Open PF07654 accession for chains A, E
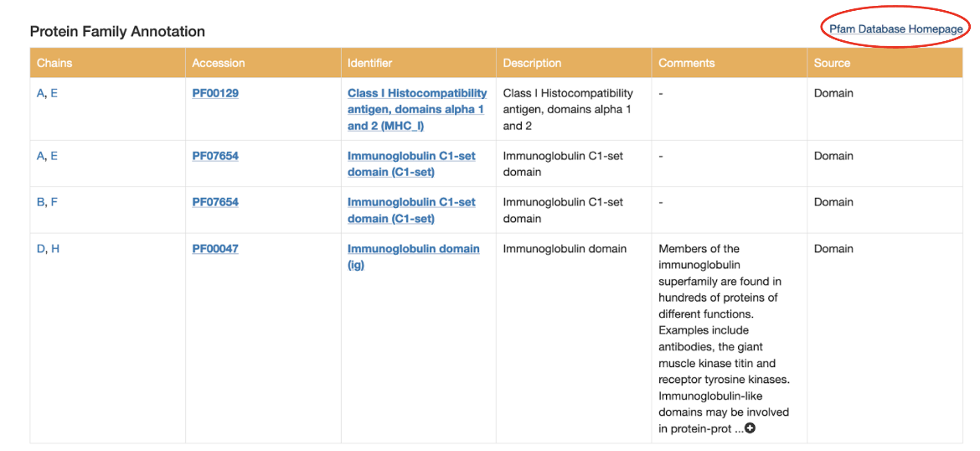 pos(215,156)
